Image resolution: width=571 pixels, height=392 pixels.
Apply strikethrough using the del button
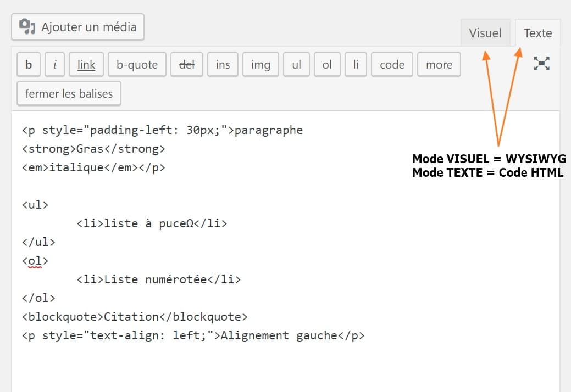tap(187, 64)
